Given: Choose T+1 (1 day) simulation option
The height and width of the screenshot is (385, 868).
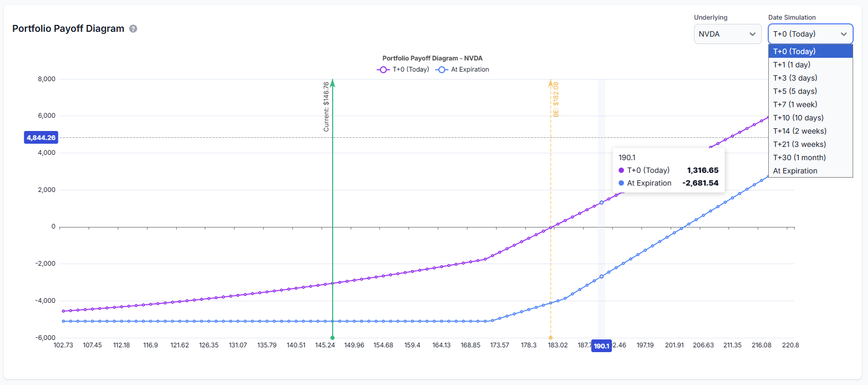Looking at the screenshot, I should (x=810, y=65).
